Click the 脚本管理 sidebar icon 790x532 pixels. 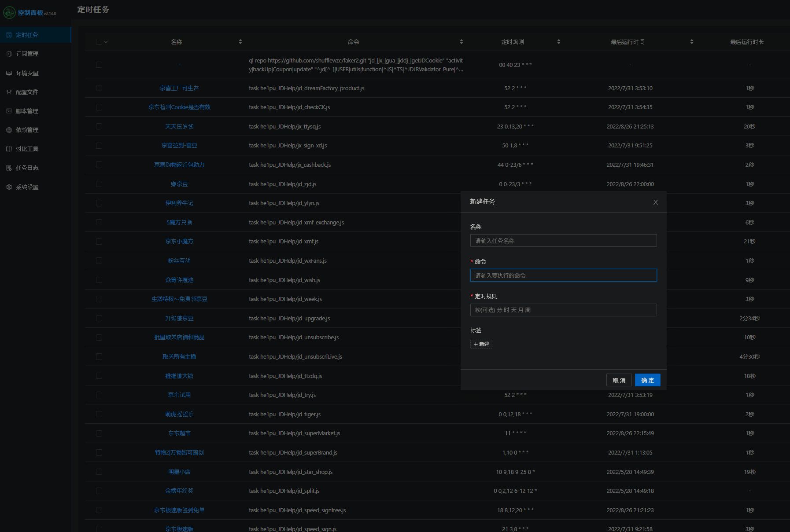click(9, 111)
